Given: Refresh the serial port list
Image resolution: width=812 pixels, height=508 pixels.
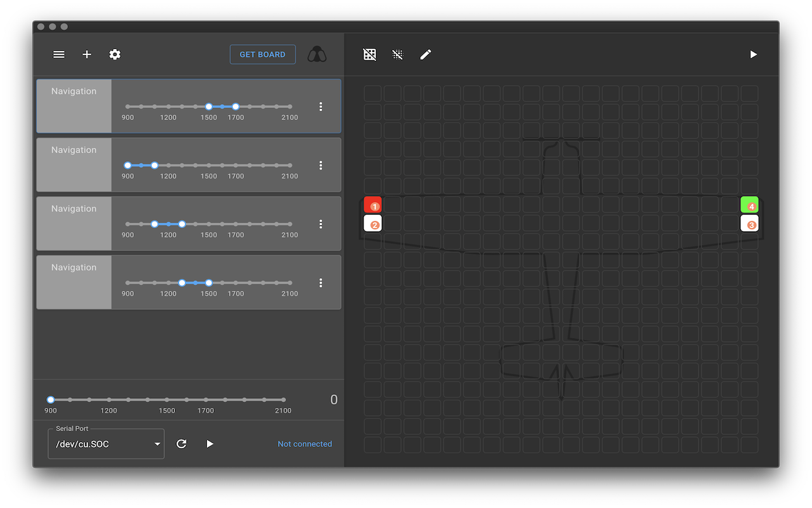Looking at the screenshot, I should 181,444.
